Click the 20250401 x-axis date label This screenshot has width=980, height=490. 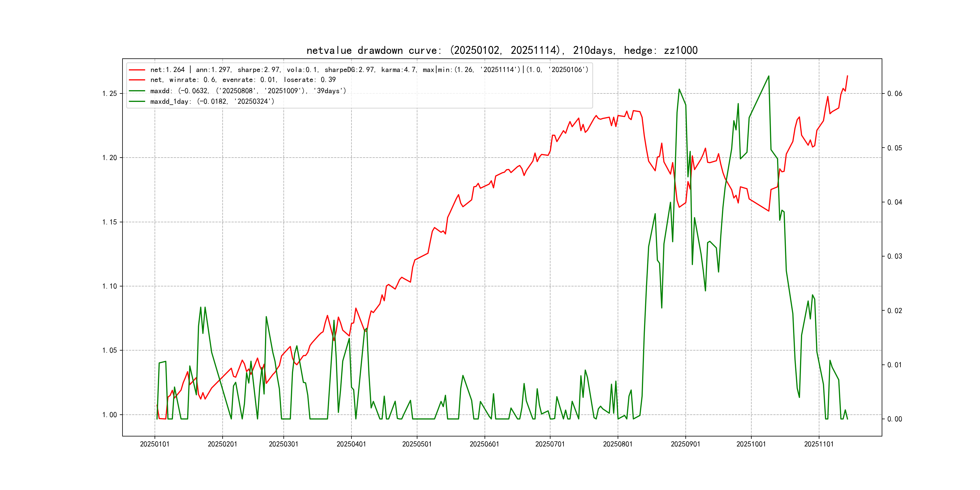pyautogui.click(x=351, y=444)
